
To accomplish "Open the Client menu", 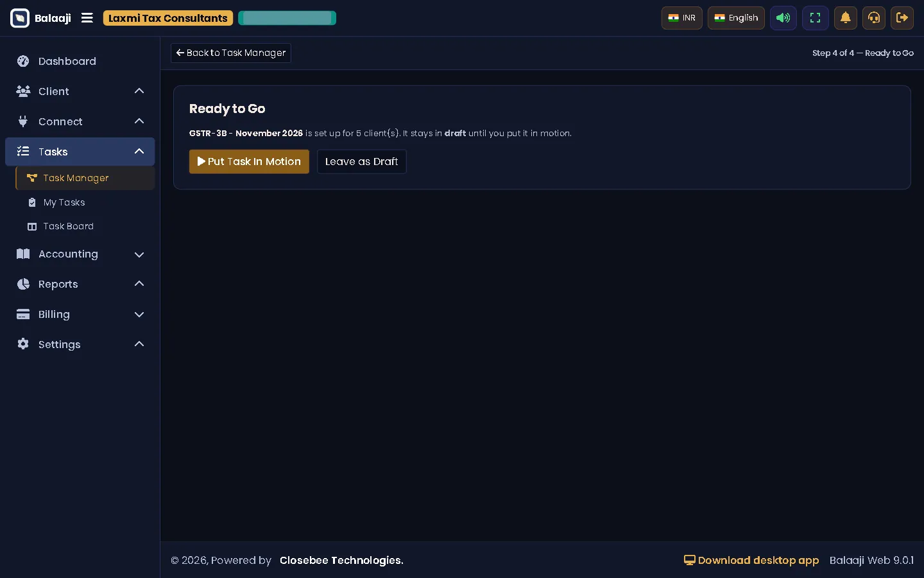I will point(80,91).
